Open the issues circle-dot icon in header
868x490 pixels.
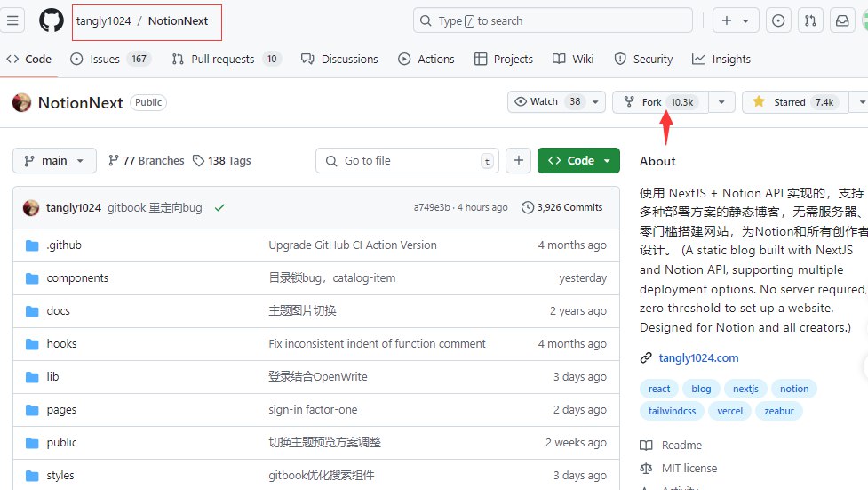[777, 21]
